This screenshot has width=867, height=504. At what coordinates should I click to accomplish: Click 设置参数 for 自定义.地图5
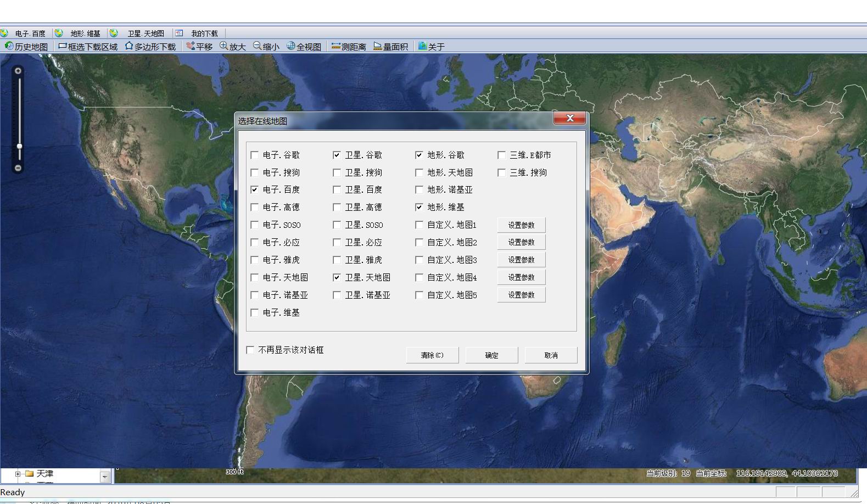[x=521, y=295]
